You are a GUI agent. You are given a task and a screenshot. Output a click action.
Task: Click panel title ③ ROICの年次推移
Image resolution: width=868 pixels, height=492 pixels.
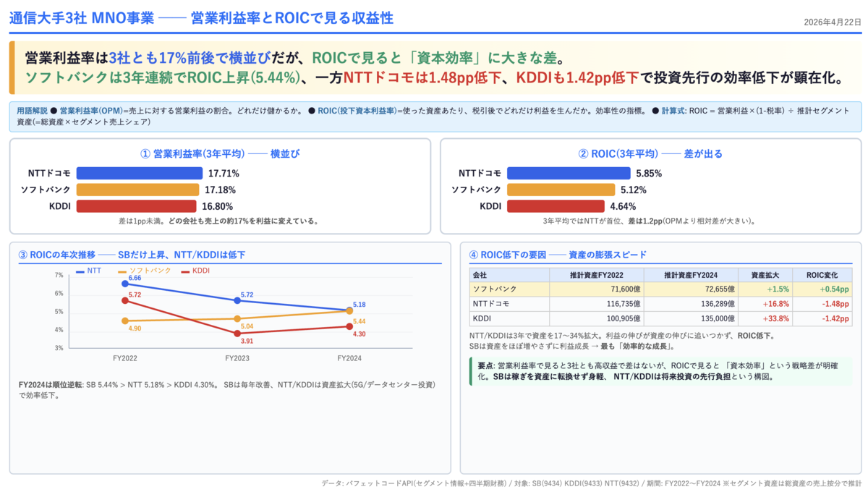pyautogui.click(x=132, y=255)
